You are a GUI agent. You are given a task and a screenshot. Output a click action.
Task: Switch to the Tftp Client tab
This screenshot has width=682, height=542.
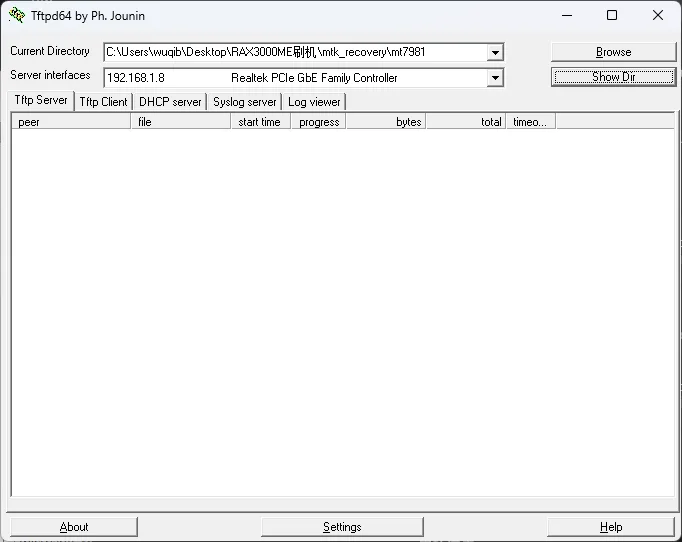tap(103, 102)
